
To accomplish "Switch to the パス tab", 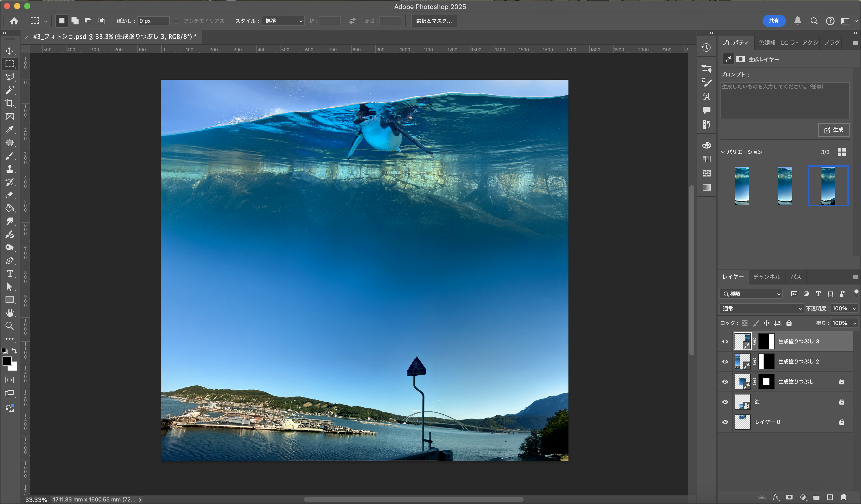I will click(x=796, y=277).
